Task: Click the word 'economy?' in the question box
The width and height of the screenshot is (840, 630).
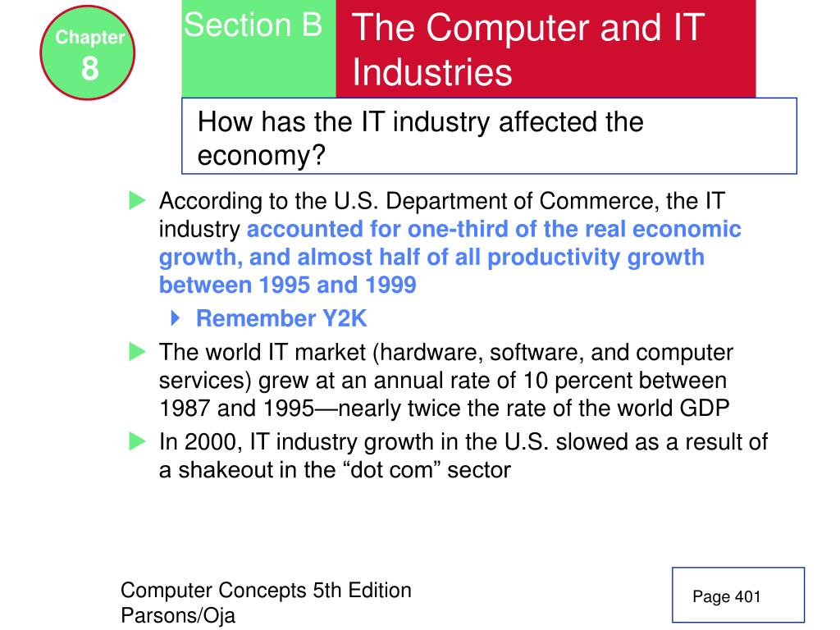Action: (262, 157)
